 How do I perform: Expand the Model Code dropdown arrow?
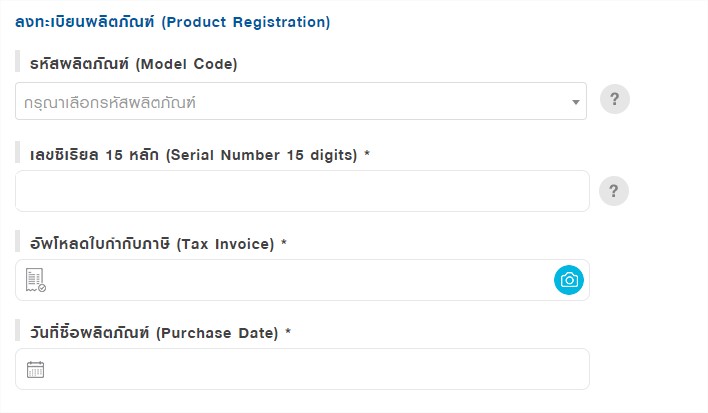(575, 102)
